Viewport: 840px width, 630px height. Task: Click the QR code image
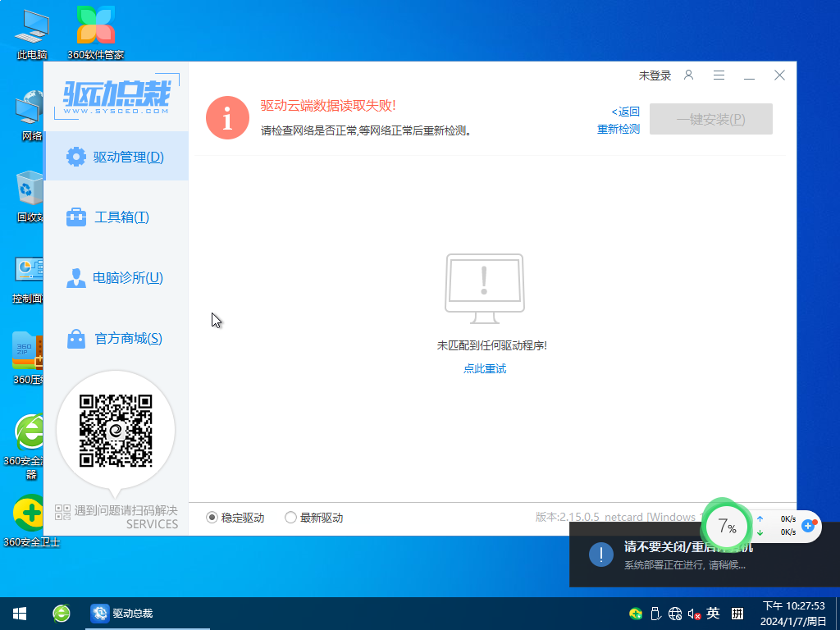(x=116, y=431)
